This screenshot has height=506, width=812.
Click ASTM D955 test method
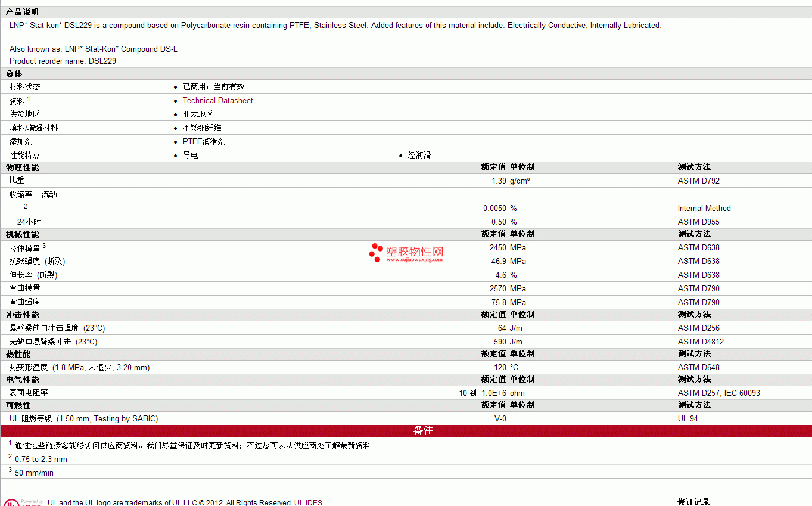tap(699, 222)
